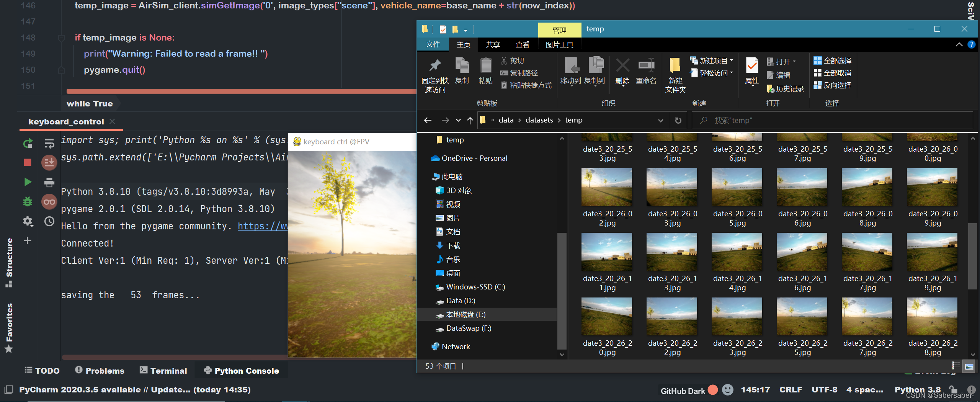Click History (历史记录) command
Viewport: 980px width, 402px height.
click(x=785, y=89)
